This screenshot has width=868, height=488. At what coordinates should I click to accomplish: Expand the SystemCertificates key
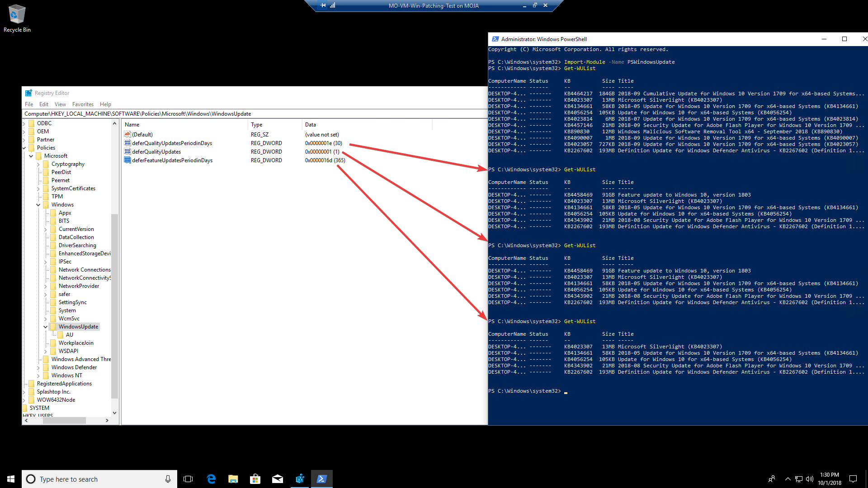click(38, 188)
